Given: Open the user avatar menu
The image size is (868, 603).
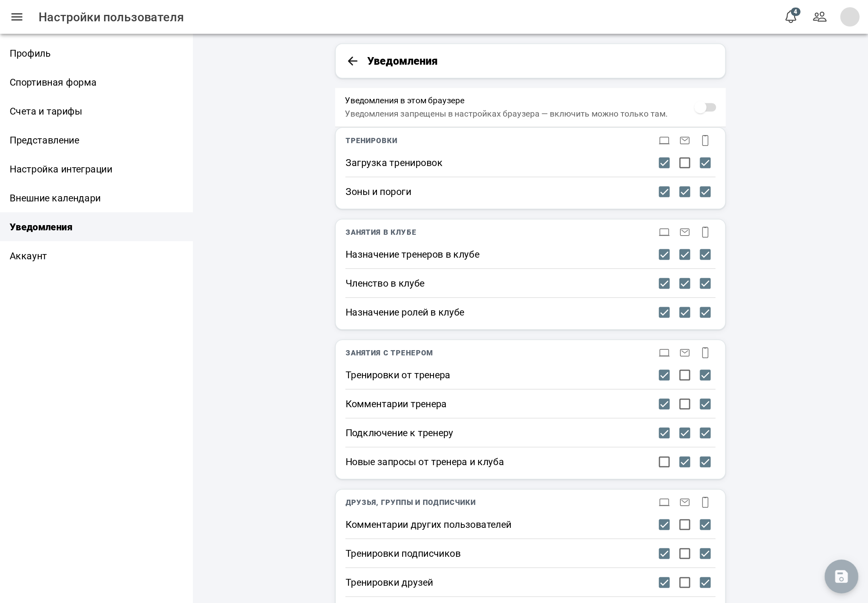Looking at the screenshot, I should click(850, 17).
